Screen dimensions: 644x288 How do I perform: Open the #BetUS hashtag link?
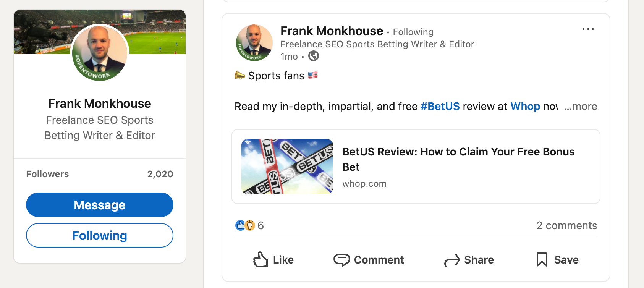(x=440, y=106)
